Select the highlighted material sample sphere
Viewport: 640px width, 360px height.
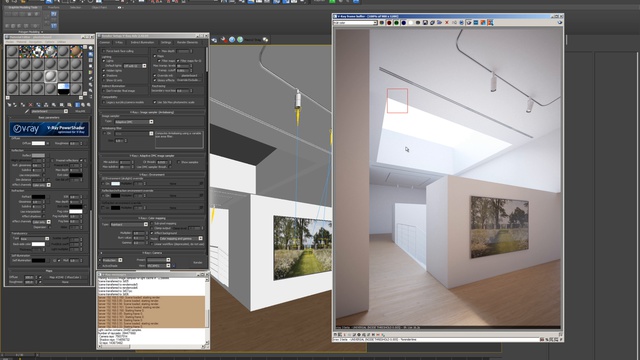[x=50, y=76]
